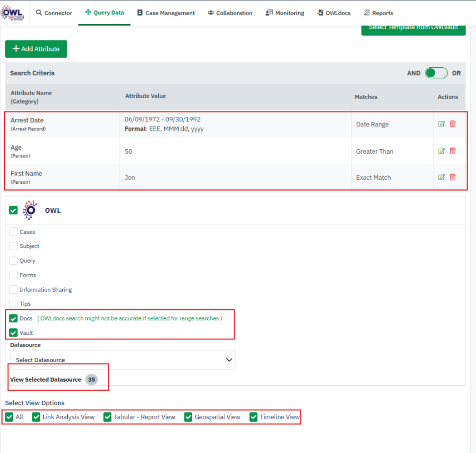Click the Add Attribute button
This screenshot has height=453, width=476.
point(36,48)
